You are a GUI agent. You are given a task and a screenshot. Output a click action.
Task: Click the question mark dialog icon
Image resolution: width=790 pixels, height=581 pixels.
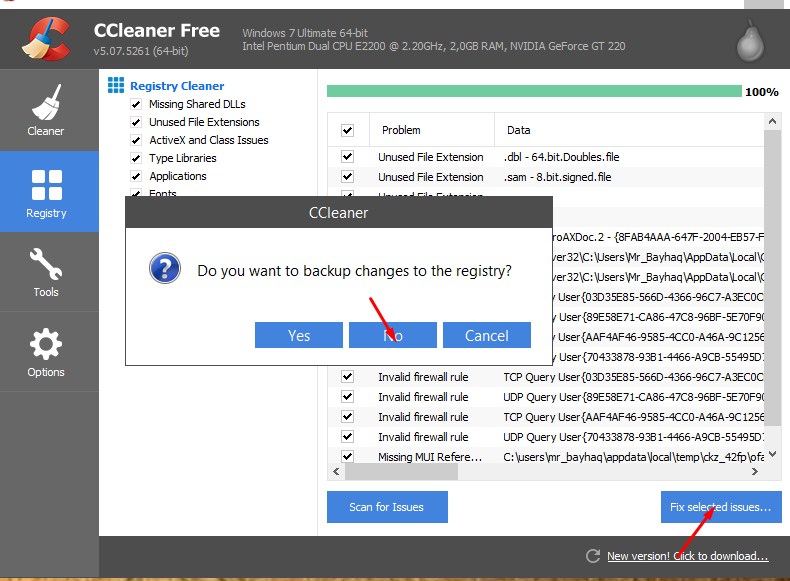(x=165, y=268)
